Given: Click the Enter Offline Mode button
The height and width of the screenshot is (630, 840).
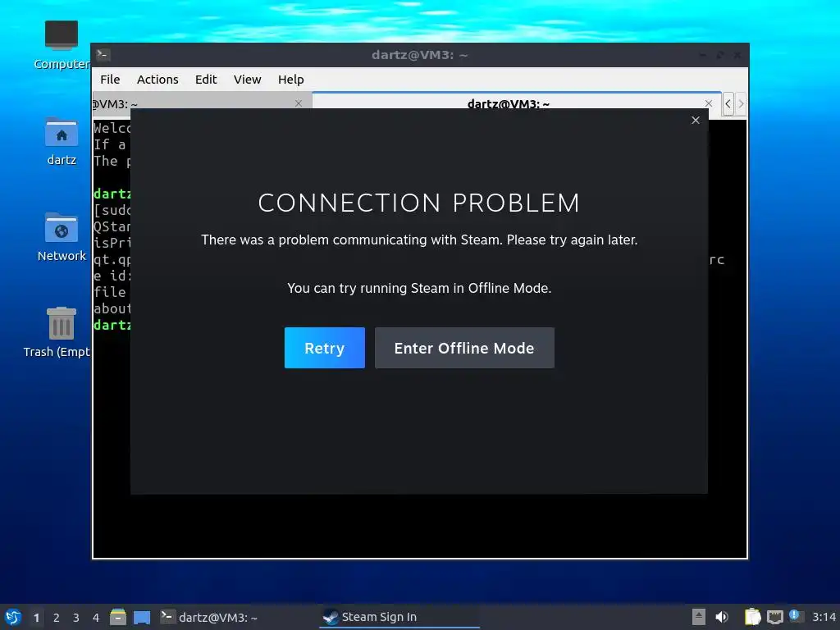Looking at the screenshot, I should [464, 348].
